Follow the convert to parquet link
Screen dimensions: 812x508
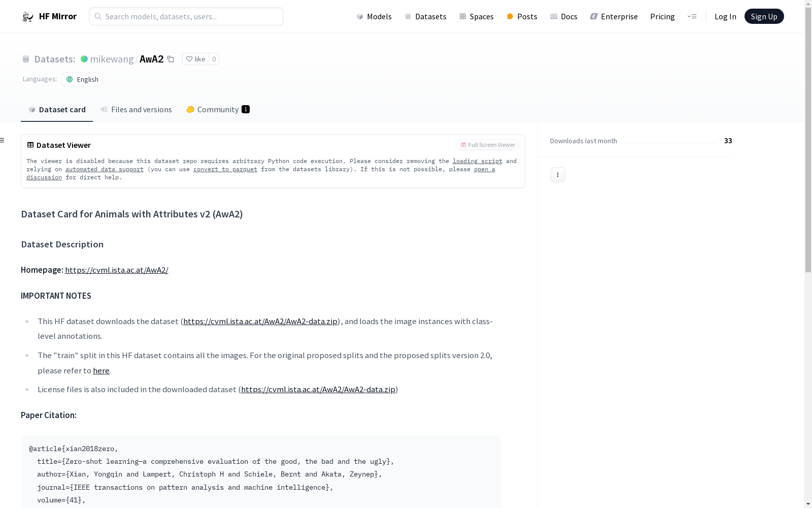pos(225,169)
